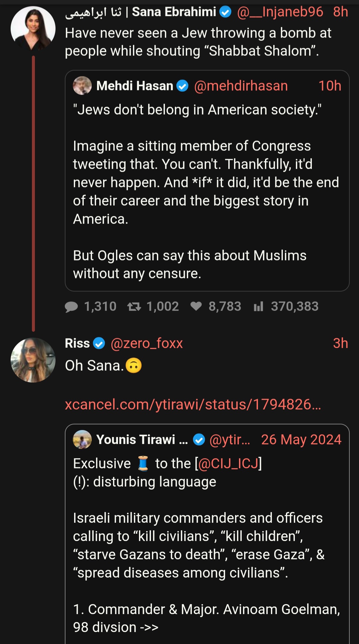The image size is (359, 644).
Task: Click the retweet icon showing 1,002
Action: pyautogui.click(x=134, y=307)
